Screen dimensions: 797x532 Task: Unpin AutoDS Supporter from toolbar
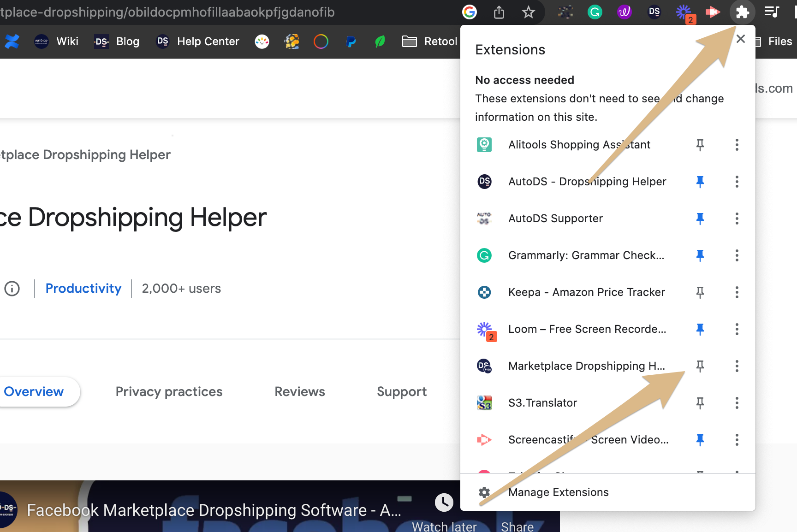(700, 219)
